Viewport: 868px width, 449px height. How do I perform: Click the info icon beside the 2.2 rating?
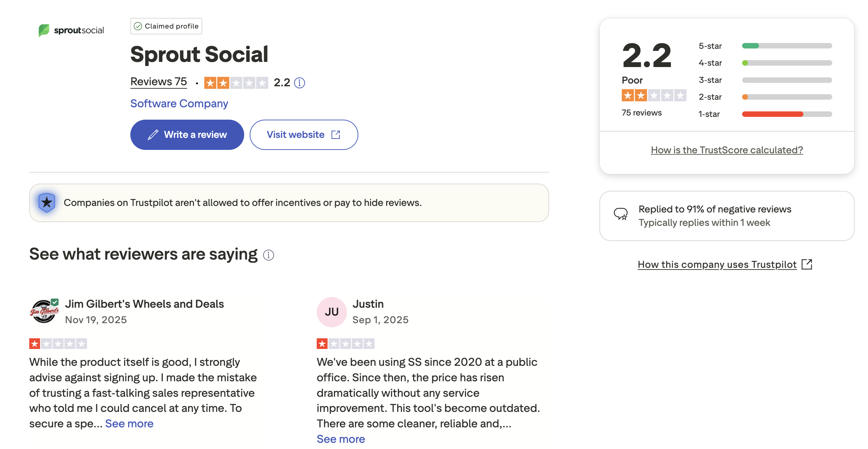pyautogui.click(x=299, y=82)
